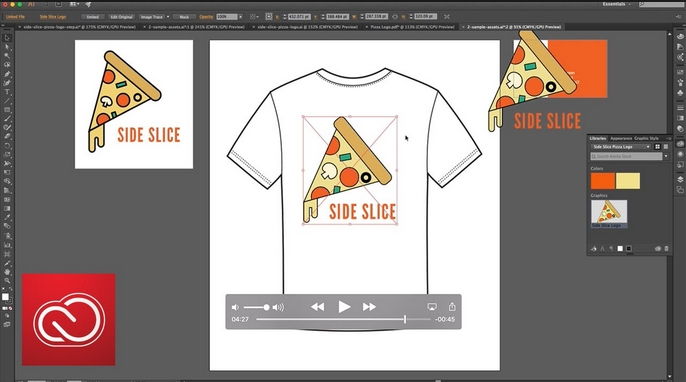
Task: Click the Embed button
Action: click(x=92, y=17)
